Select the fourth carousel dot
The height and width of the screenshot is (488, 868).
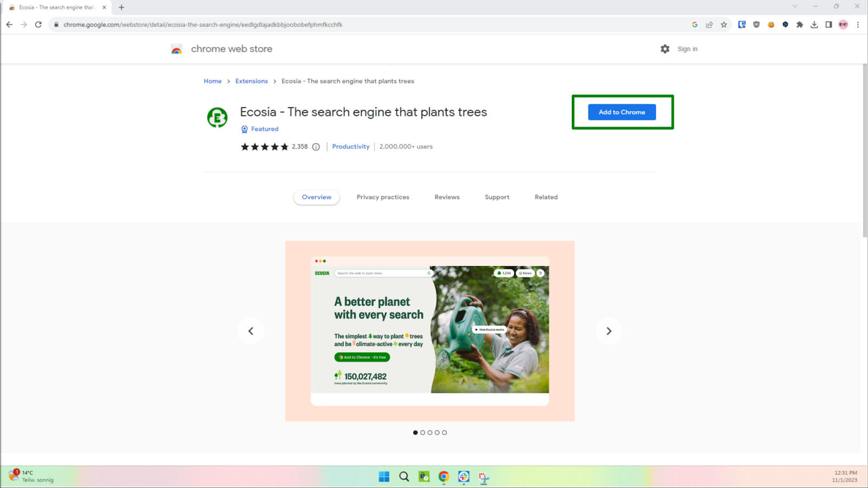coord(437,433)
